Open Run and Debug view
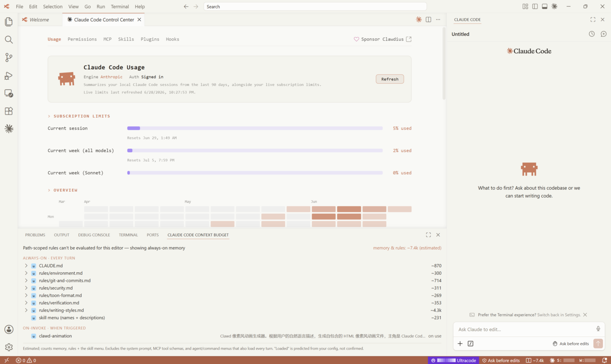611x364 pixels. point(9,75)
